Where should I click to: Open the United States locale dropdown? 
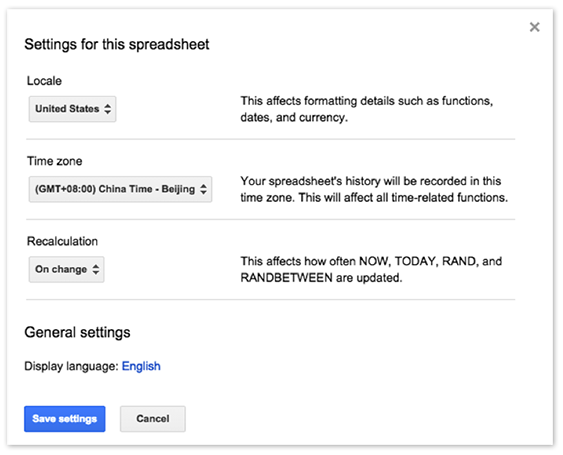[72, 109]
